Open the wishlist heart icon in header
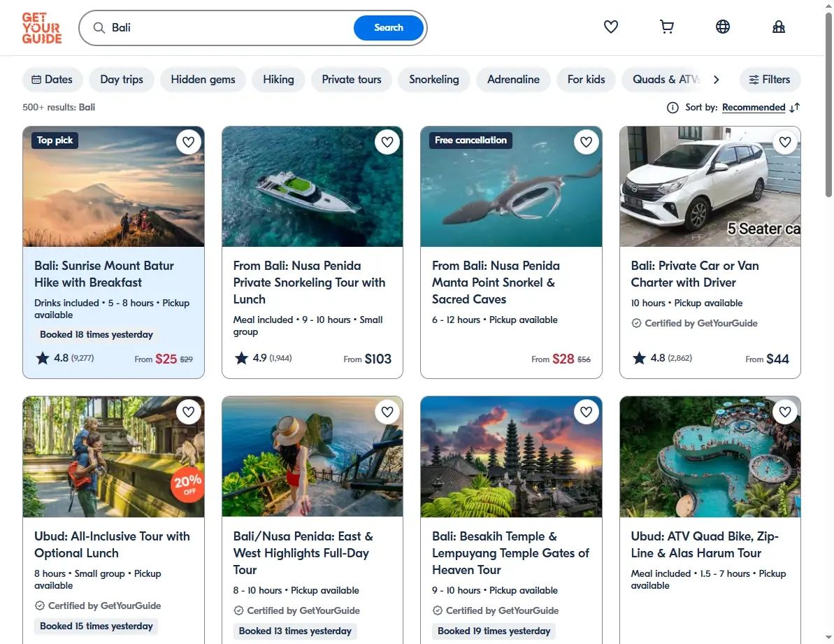 610,27
